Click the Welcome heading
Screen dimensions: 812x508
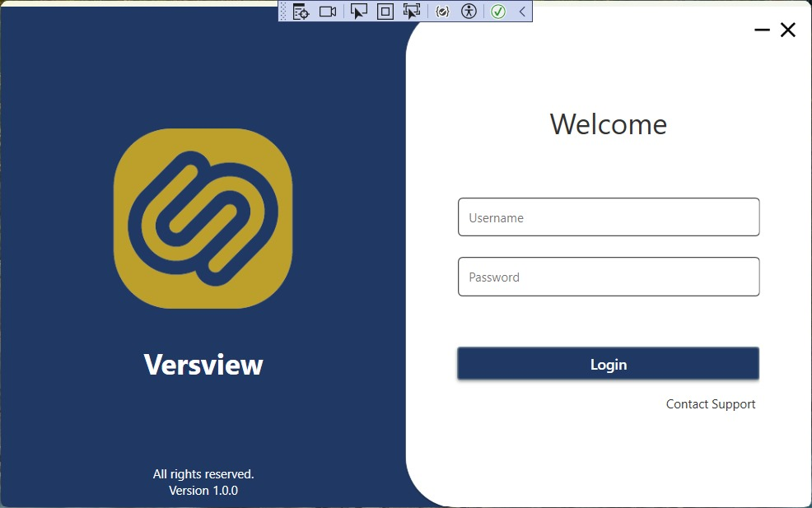pos(608,124)
